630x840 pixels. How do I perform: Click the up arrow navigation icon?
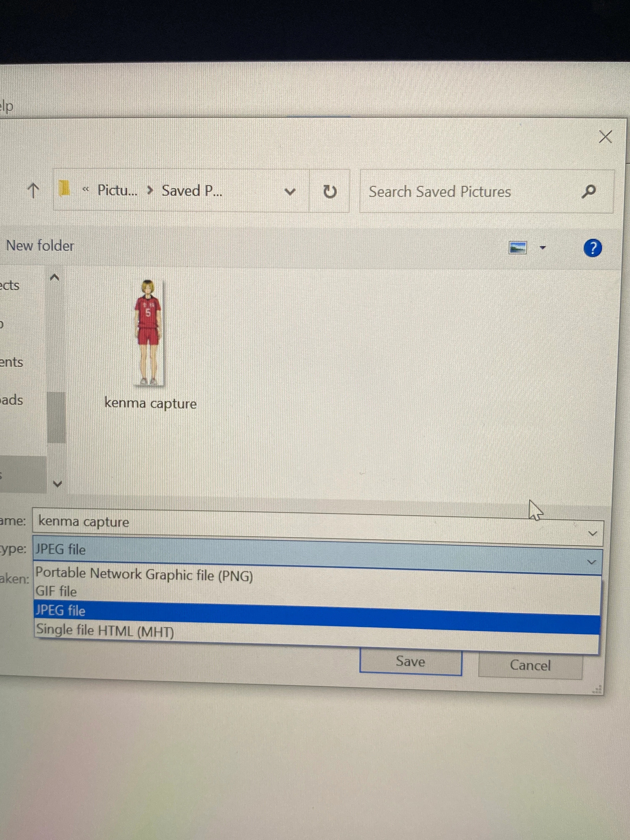[x=33, y=190]
